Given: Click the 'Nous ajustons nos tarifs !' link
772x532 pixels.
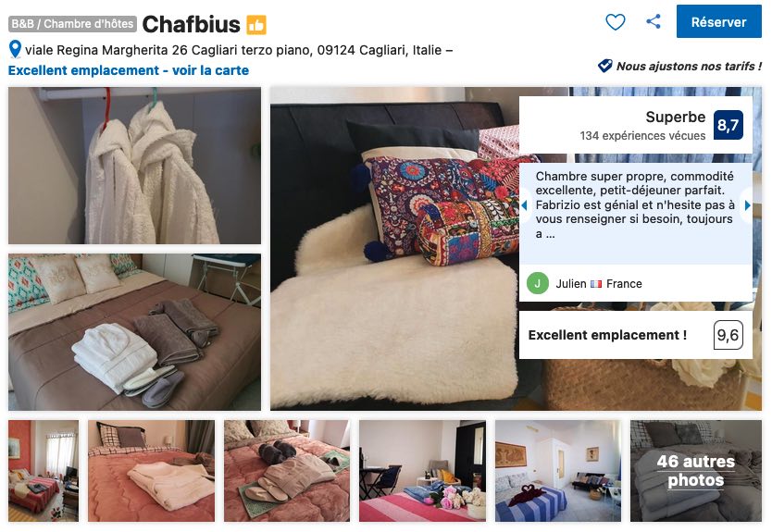Looking at the screenshot, I should tap(689, 66).
